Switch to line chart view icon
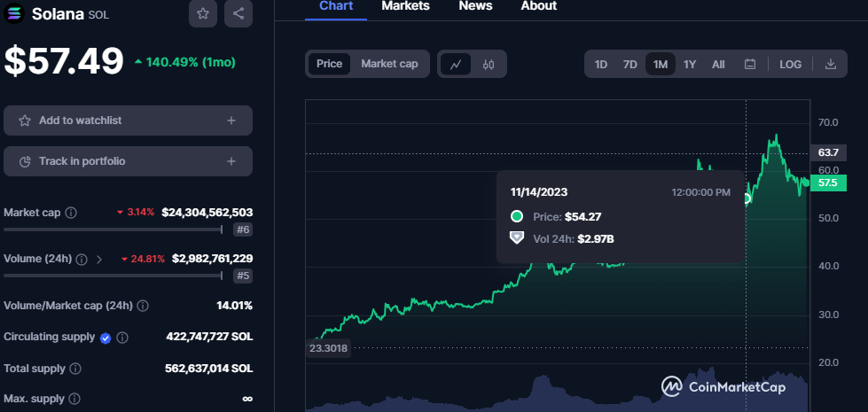Image resolution: width=868 pixels, height=412 pixels. [456, 64]
